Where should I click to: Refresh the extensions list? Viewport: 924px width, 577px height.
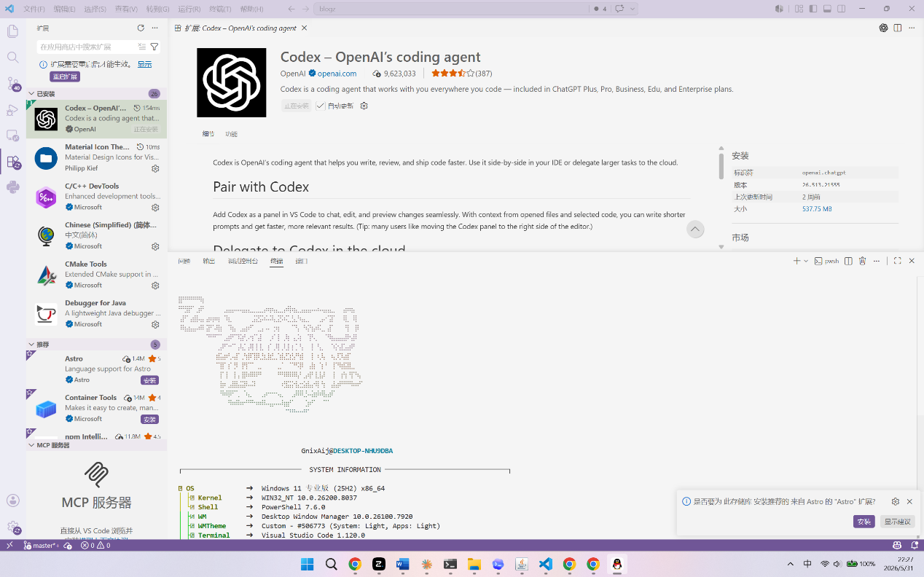(141, 28)
